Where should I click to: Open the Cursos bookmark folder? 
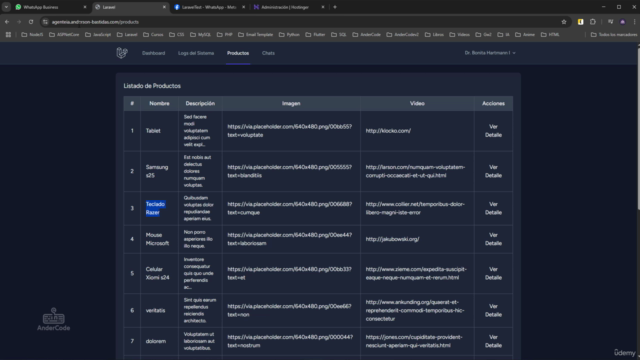(153, 35)
